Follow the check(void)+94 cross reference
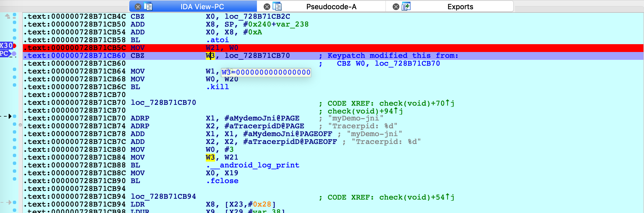 point(365,111)
